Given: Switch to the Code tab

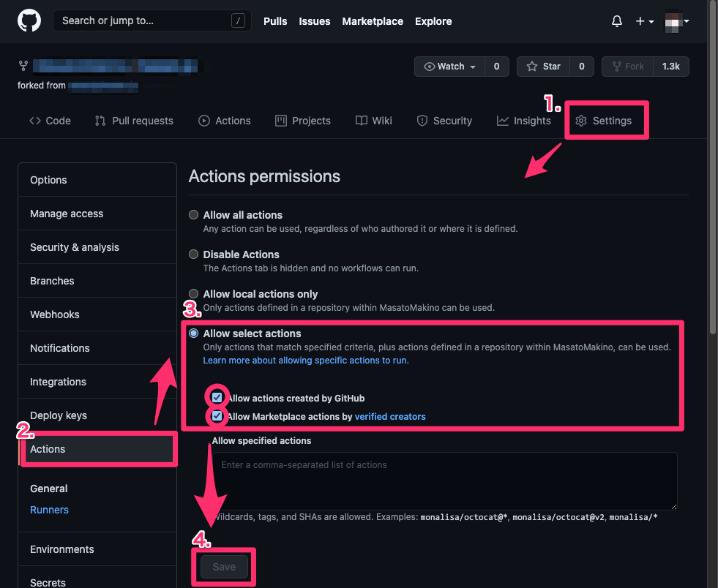Looking at the screenshot, I should 50,121.
